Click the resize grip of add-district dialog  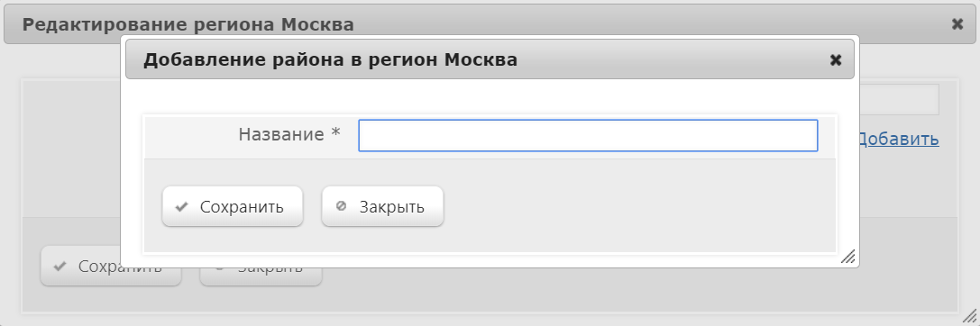coord(847,256)
